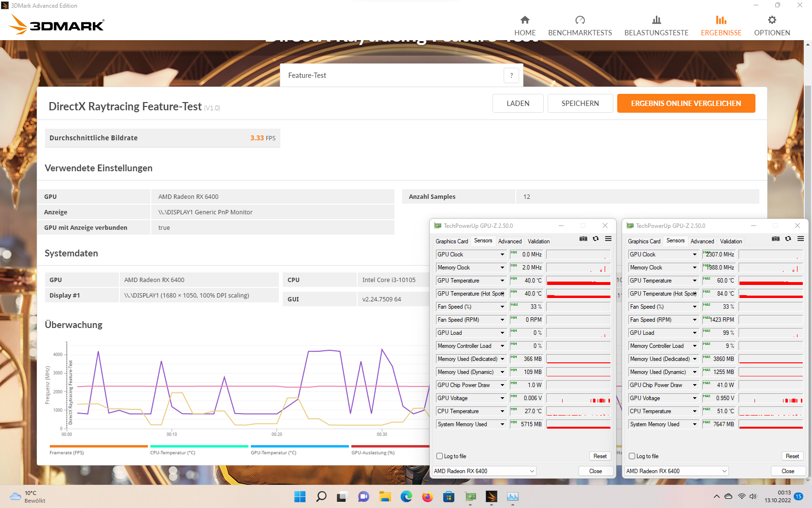
Task: Select the Graphics Card tab
Action: tap(451, 241)
